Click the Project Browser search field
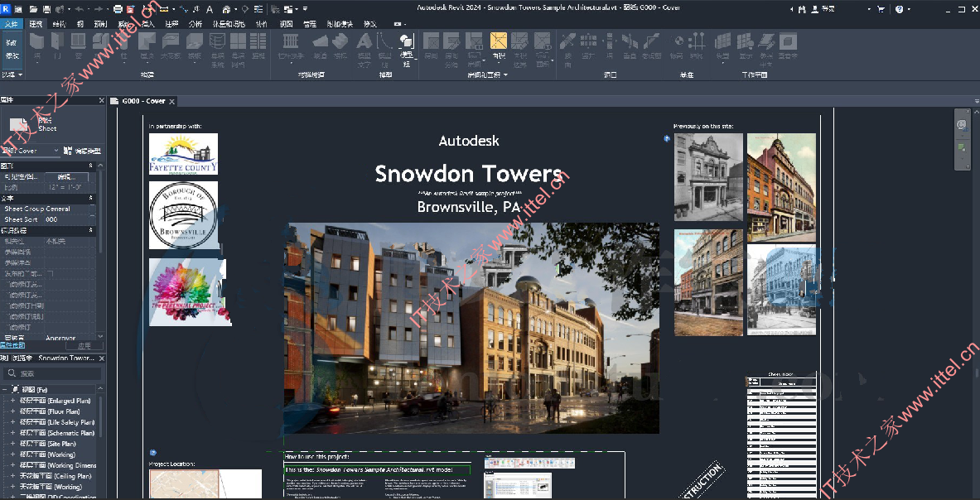 click(52, 373)
